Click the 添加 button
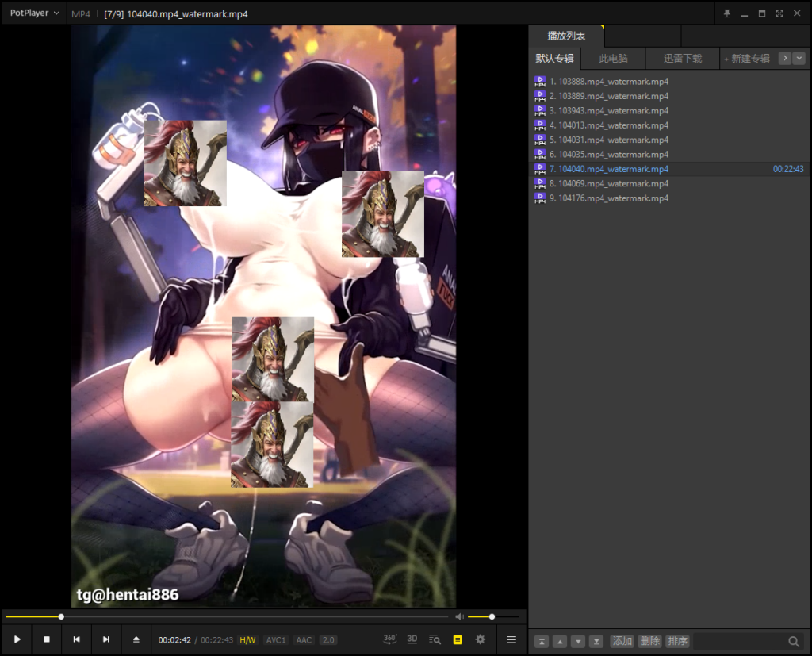 coord(622,641)
